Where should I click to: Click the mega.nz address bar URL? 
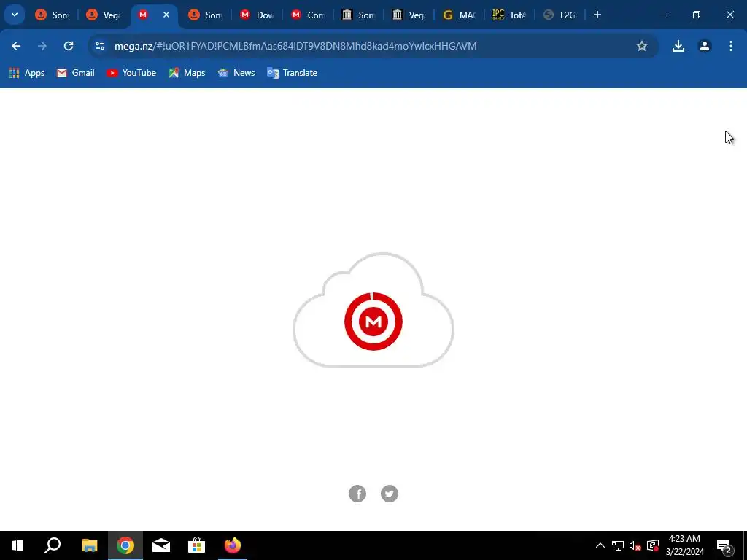click(295, 46)
